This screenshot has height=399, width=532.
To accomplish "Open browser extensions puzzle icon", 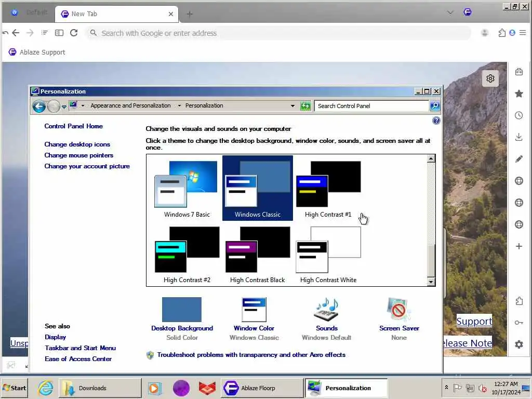I will coord(502,33).
